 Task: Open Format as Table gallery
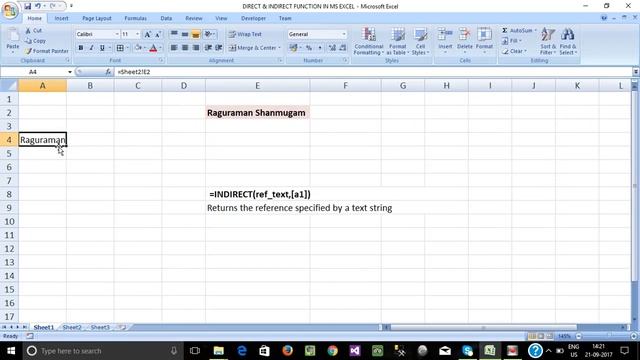click(397, 41)
